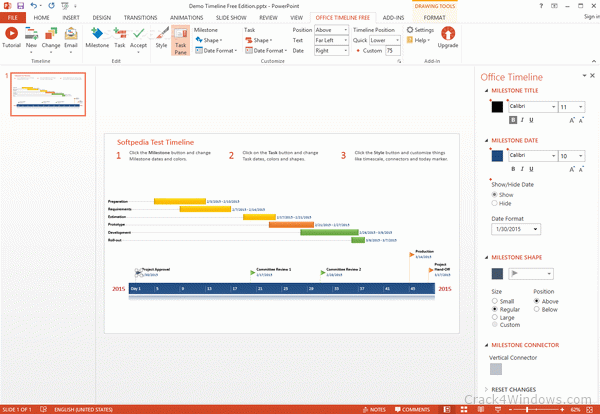Viewport: 600px width, 414px height.
Task: Switch to the Home tab
Action: click(41, 18)
